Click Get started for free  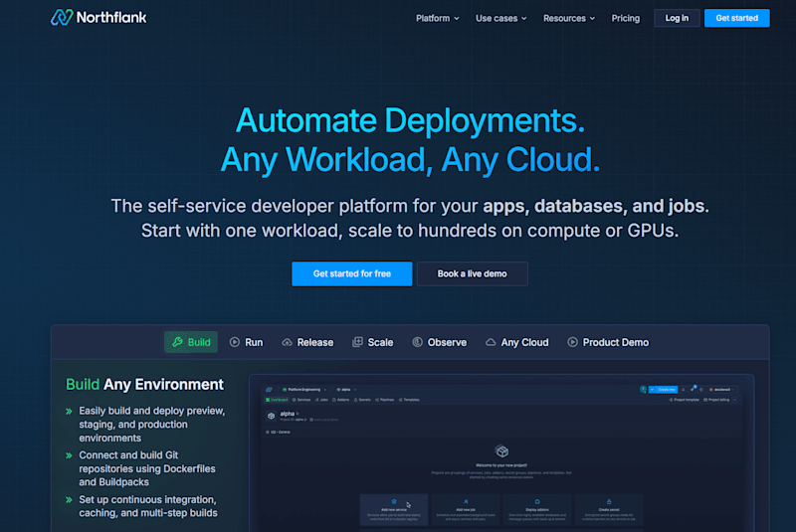[352, 273]
